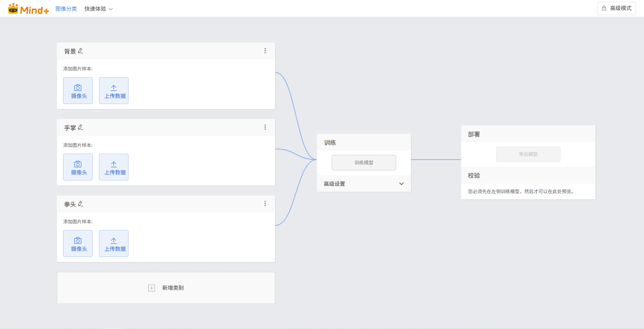644x329 pixels.
Task: Click the edit pencil icon next to 拳头
Action: (80, 204)
